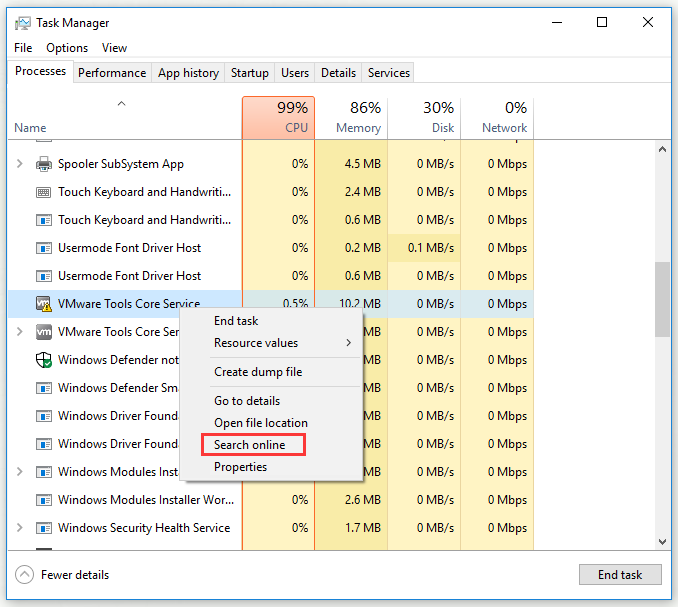Click the first Usermode Font Driver Host icon
The image size is (678, 607).
pyautogui.click(x=44, y=248)
